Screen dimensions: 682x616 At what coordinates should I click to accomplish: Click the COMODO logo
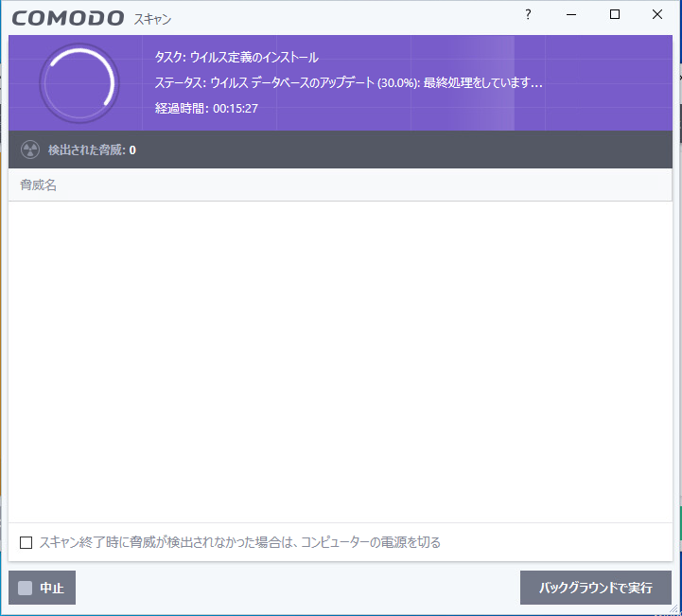click(x=68, y=18)
